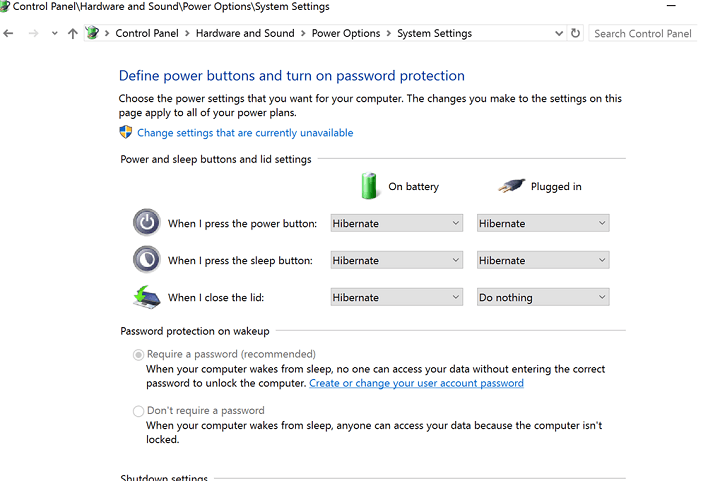Open Create or change your user account password
Image resolution: width=720 pixels, height=481 pixels.
pos(416,383)
